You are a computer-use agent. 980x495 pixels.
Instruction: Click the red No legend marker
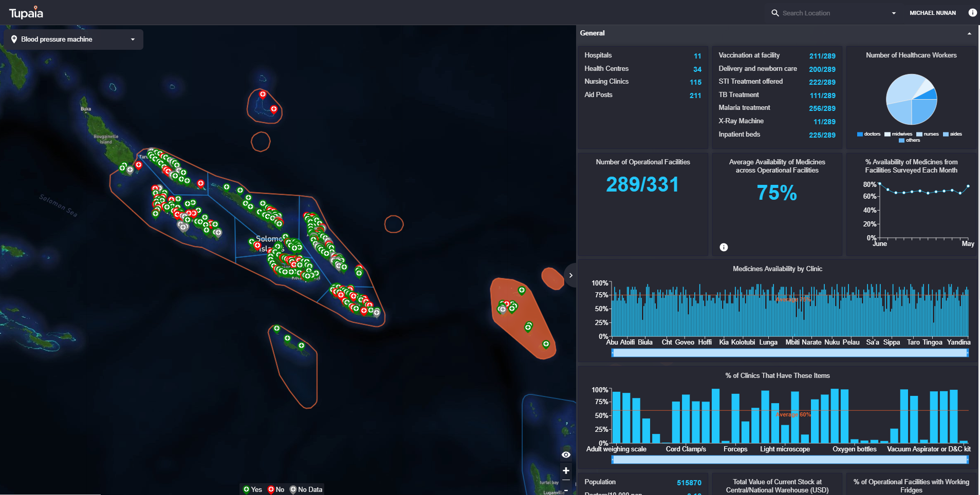click(271, 489)
